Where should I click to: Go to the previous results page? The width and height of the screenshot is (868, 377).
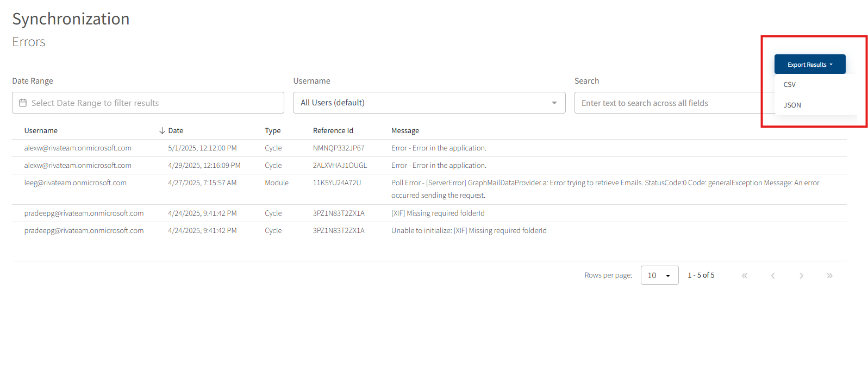click(x=772, y=275)
